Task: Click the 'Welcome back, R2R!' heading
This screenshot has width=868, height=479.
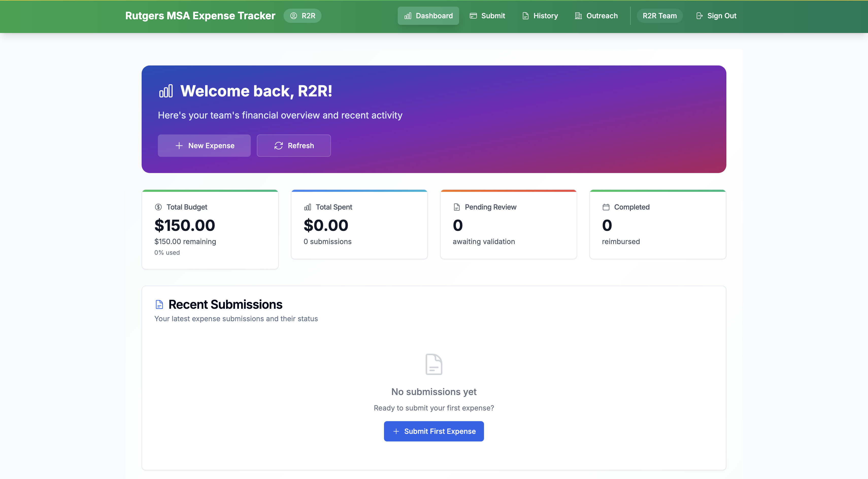Action: 256,91
